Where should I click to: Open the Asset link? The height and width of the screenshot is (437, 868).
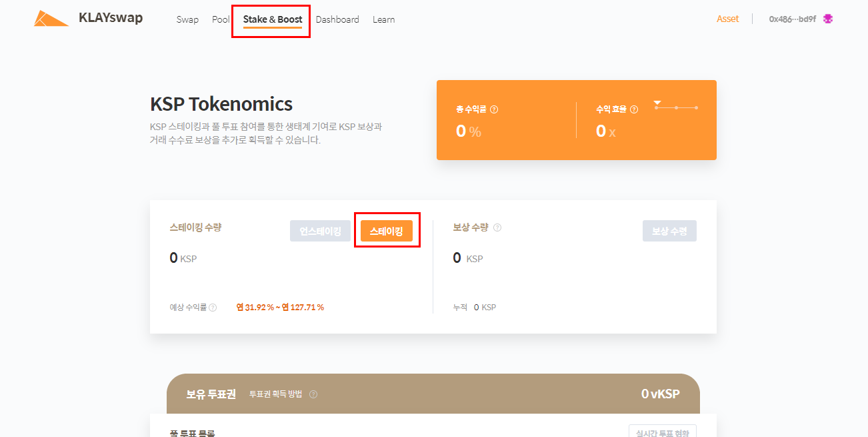[727, 19]
